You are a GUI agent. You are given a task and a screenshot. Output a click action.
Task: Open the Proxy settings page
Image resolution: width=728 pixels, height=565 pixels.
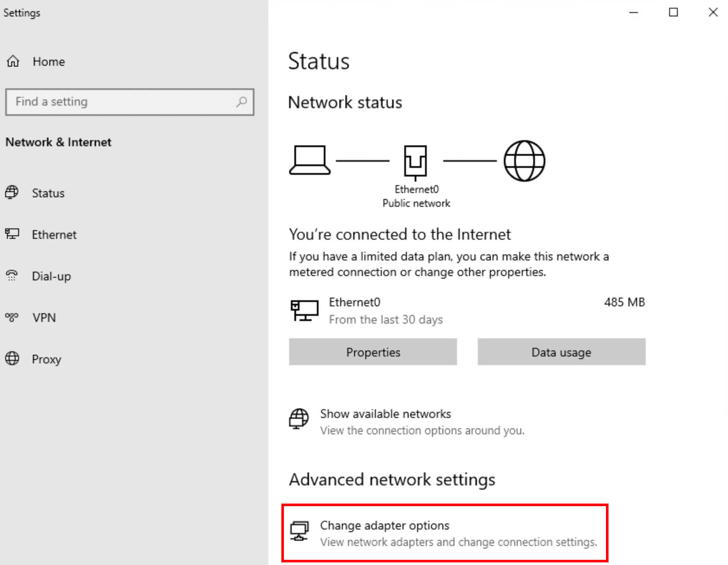point(46,359)
